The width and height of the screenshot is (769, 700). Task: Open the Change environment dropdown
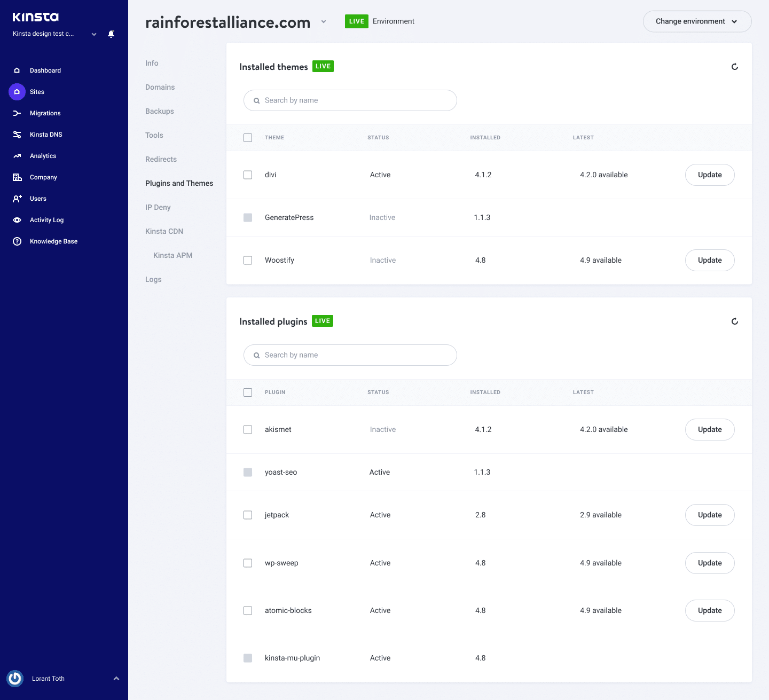(x=697, y=21)
